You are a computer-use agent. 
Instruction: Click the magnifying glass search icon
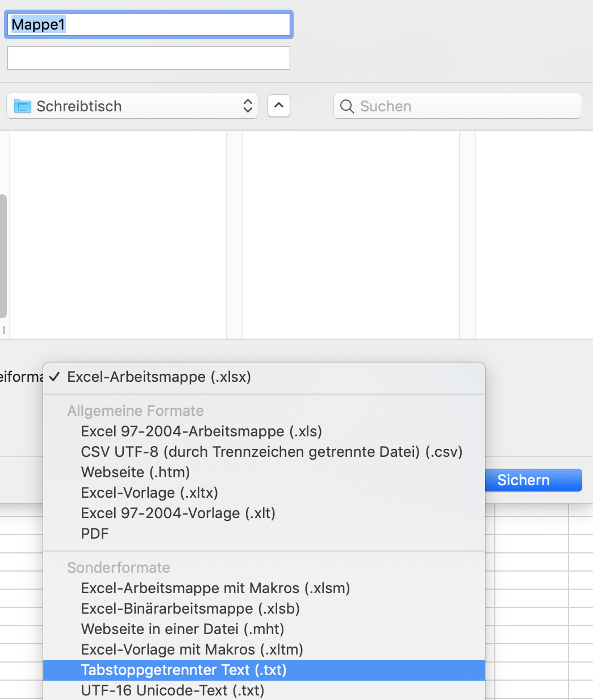[x=347, y=106]
